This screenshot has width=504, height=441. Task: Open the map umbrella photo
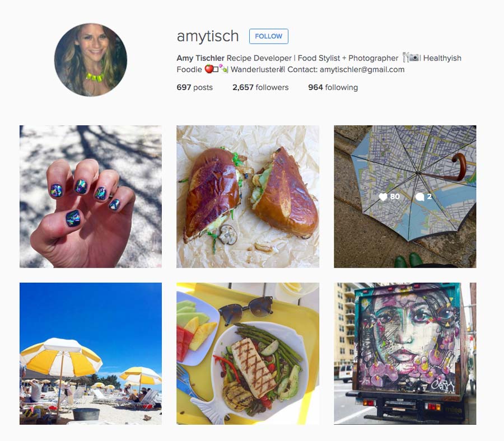tap(405, 196)
